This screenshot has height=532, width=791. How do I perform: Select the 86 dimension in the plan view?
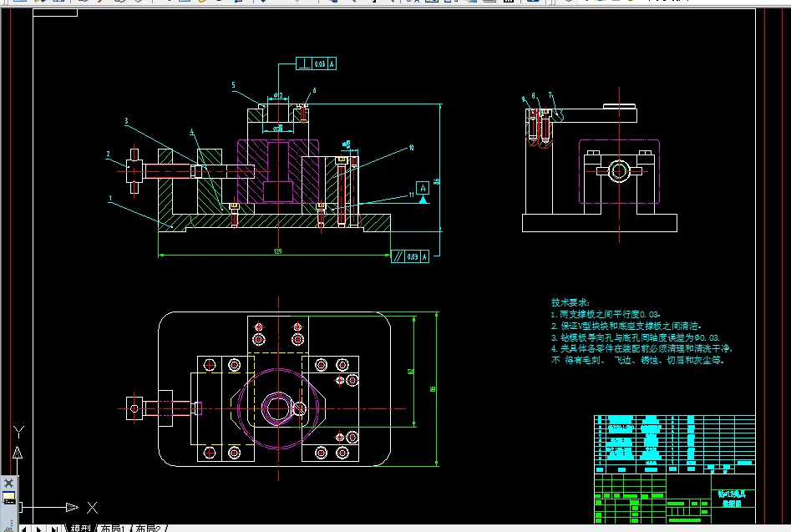point(433,389)
